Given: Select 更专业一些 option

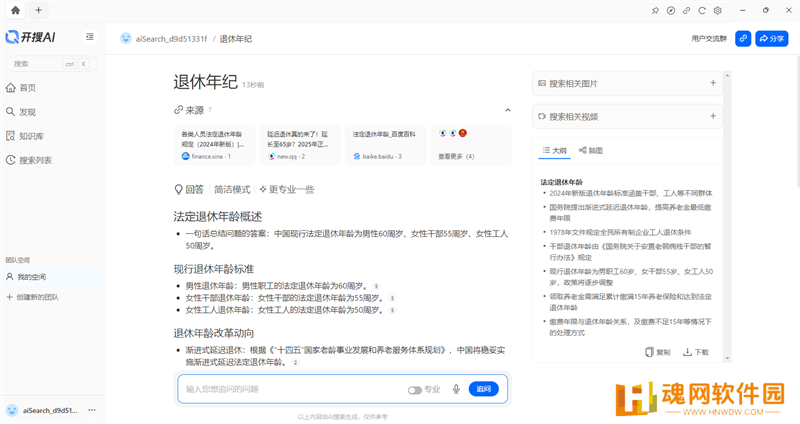Looking at the screenshot, I should pyautogui.click(x=287, y=189).
